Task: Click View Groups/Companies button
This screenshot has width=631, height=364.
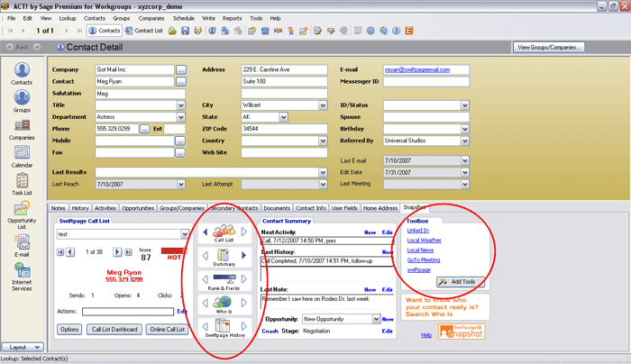Action: click(549, 48)
